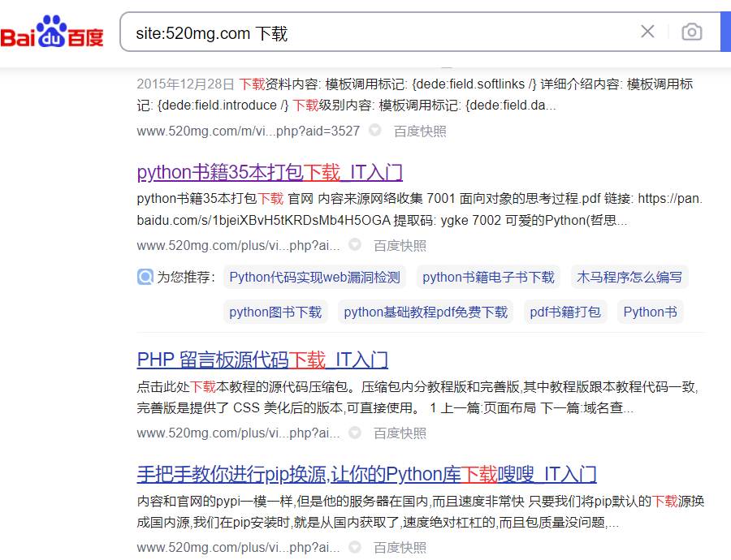
Task: Select suggestion Python代码实现web漏洞检测
Action: [314, 278]
